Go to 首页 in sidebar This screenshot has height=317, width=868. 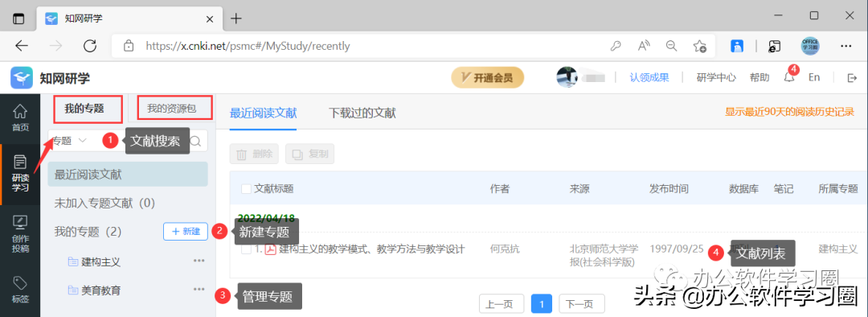20,117
